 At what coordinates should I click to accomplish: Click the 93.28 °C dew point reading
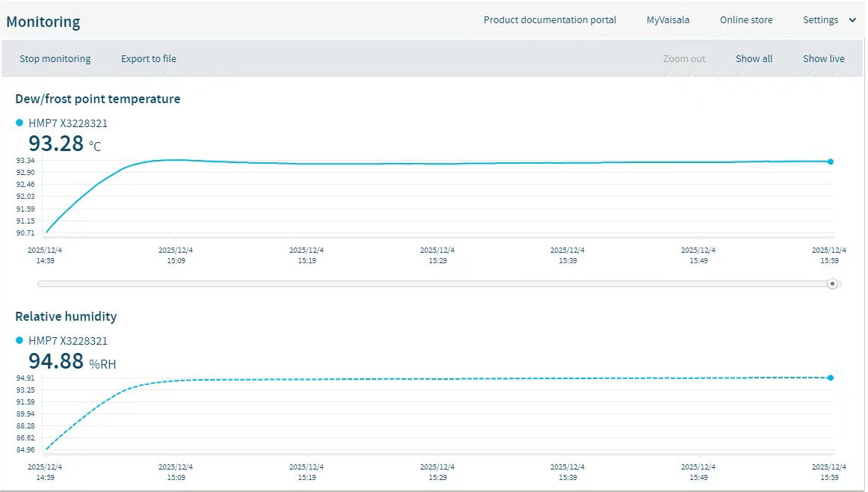56,144
